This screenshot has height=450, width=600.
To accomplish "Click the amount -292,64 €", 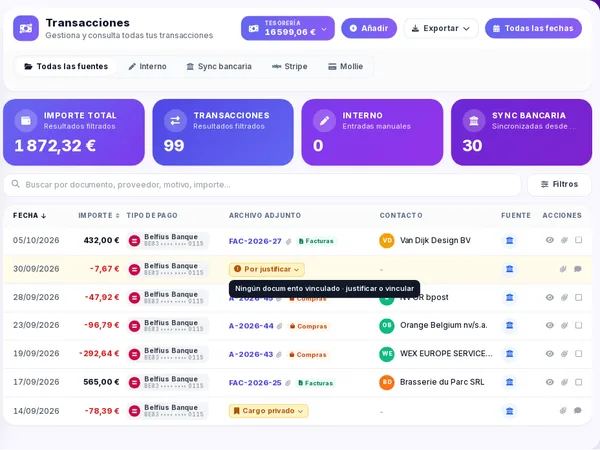I will 99,353.
